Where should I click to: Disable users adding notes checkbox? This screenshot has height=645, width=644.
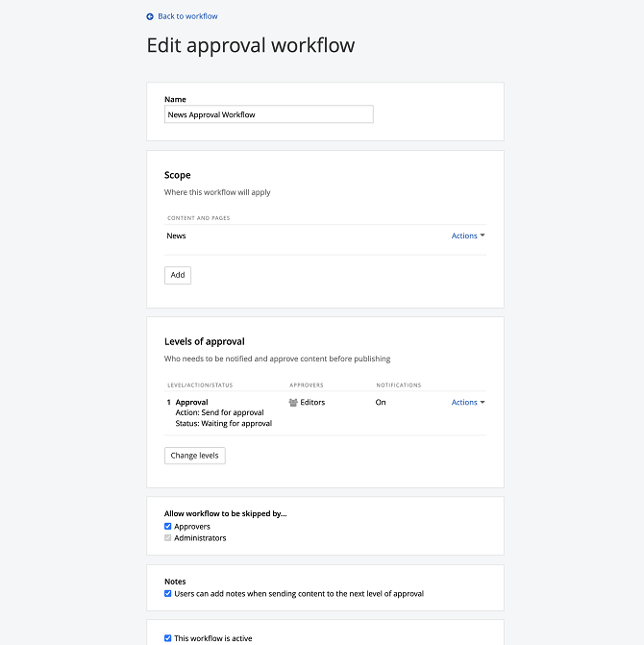point(168,594)
